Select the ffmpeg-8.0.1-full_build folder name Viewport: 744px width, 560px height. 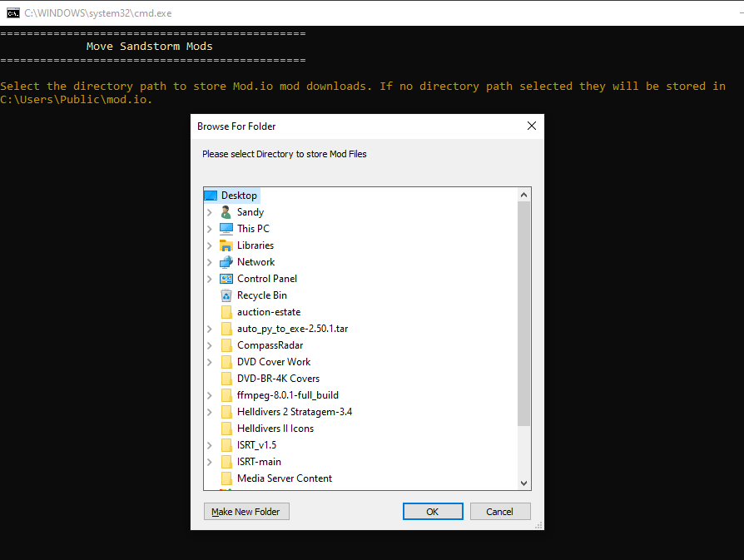[x=288, y=395]
